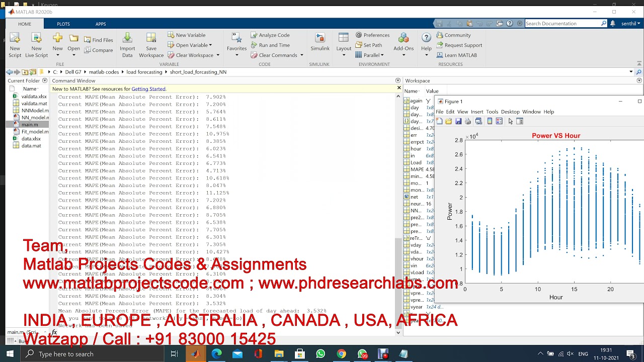Open Figure 1 Insert menu
The image size is (644, 362).
point(477,112)
